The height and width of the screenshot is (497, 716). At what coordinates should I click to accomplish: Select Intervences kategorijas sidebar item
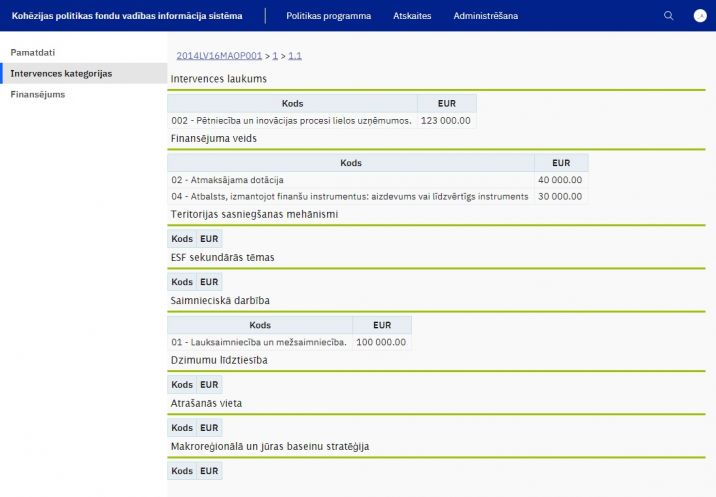(60, 73)
